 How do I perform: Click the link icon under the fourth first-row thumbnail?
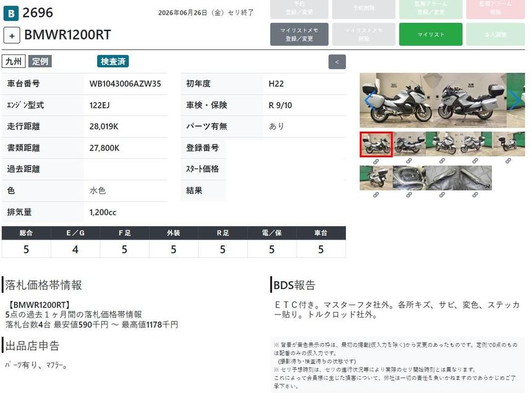click(475, 161)
